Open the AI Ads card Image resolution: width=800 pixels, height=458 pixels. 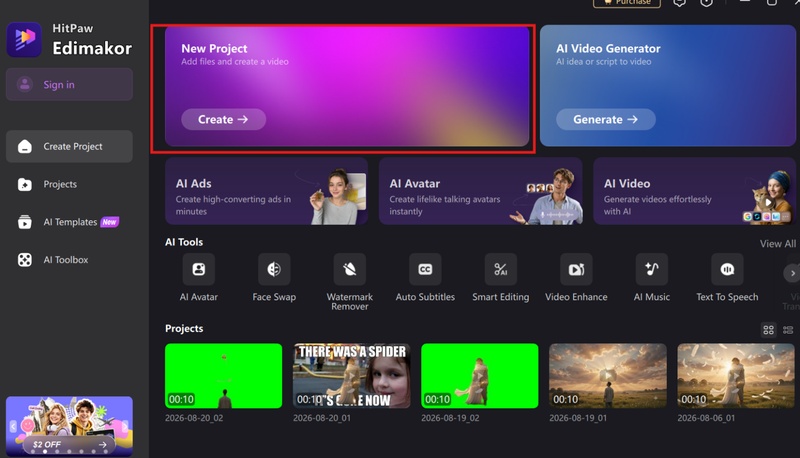point(266,191)
